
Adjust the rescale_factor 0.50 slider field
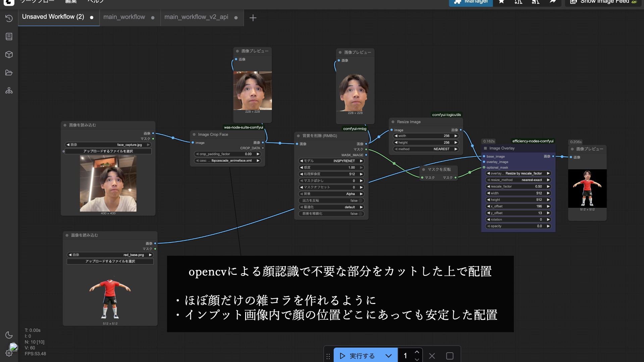[x=518, y=186]
